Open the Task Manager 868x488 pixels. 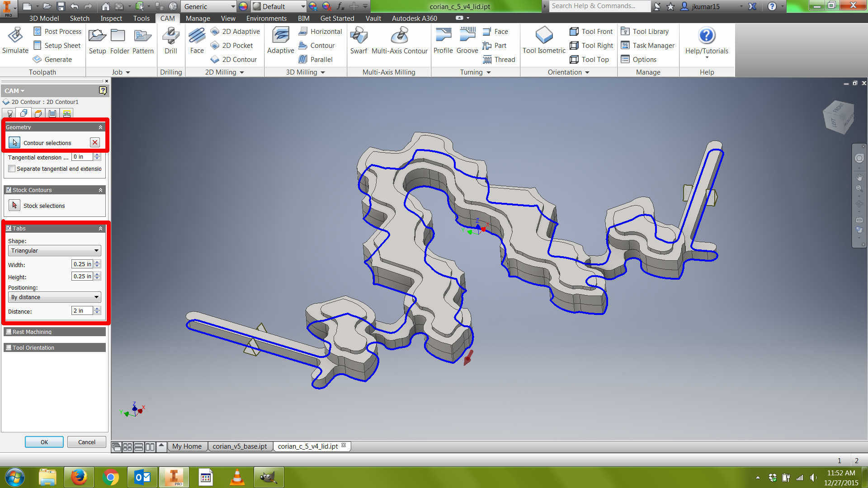[x=647, y=45]
